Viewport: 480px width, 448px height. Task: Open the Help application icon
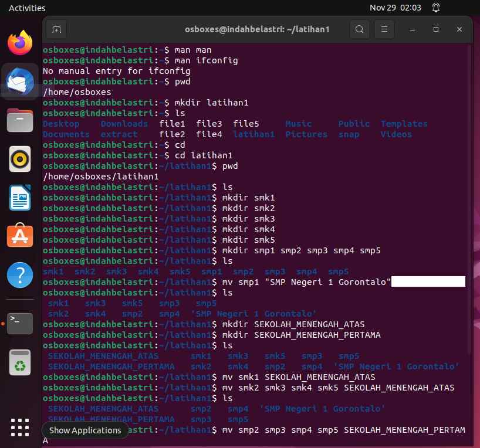pyautogui.click(x=20, y=275)
